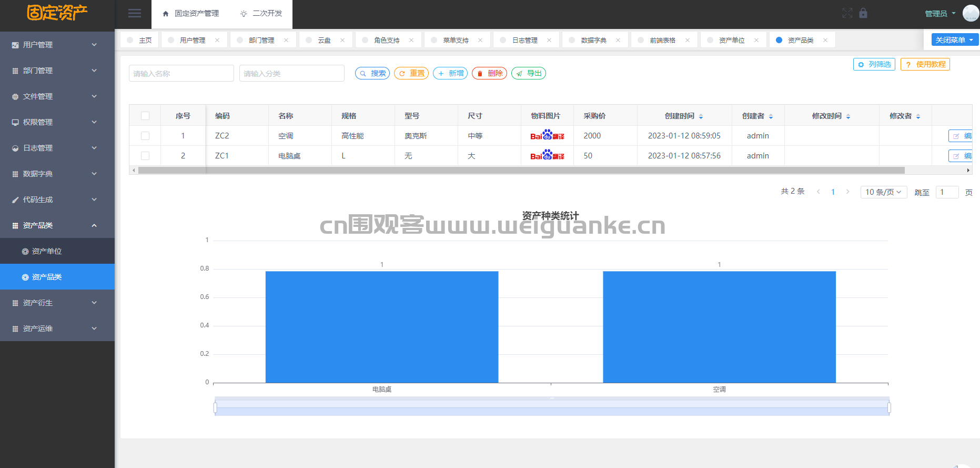Image resolution: width=980 pixels, height=468 pixels.
Task: Expand the 用户管理 sidebar menu
Action: click(57, 45)
